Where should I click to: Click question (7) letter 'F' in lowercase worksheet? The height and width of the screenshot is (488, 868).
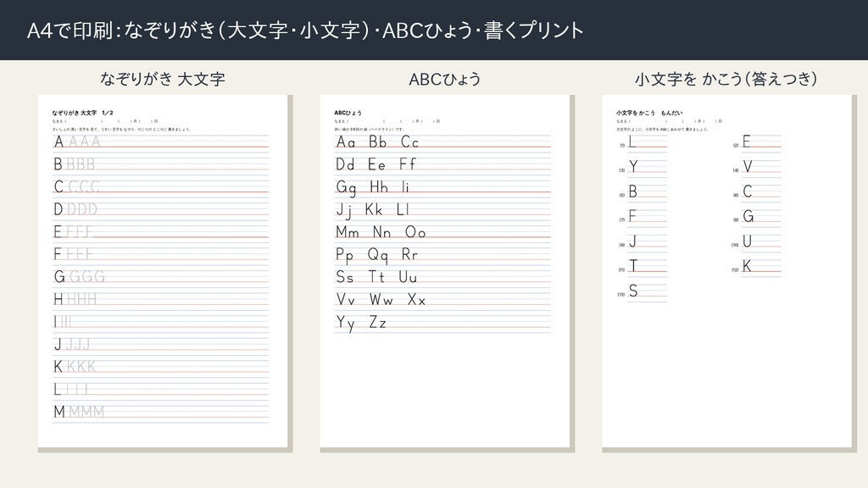coord(632,216)
